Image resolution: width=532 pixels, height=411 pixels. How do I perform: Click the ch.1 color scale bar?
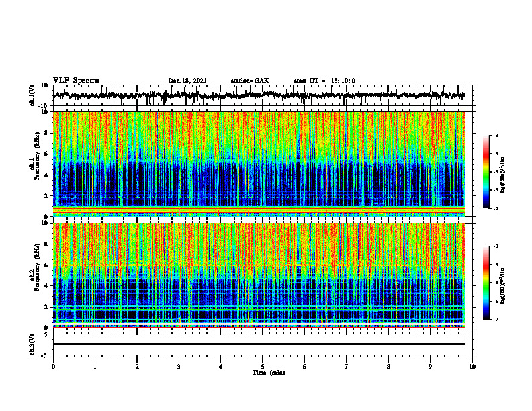tap(486, 172)
